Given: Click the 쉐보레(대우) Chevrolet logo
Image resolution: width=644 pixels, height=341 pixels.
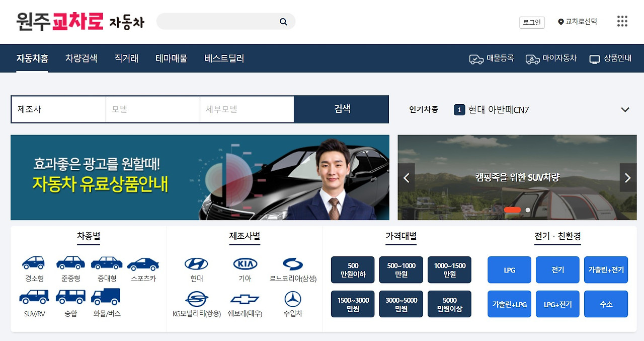Looking at the screenshot, I should click(244, 300).
